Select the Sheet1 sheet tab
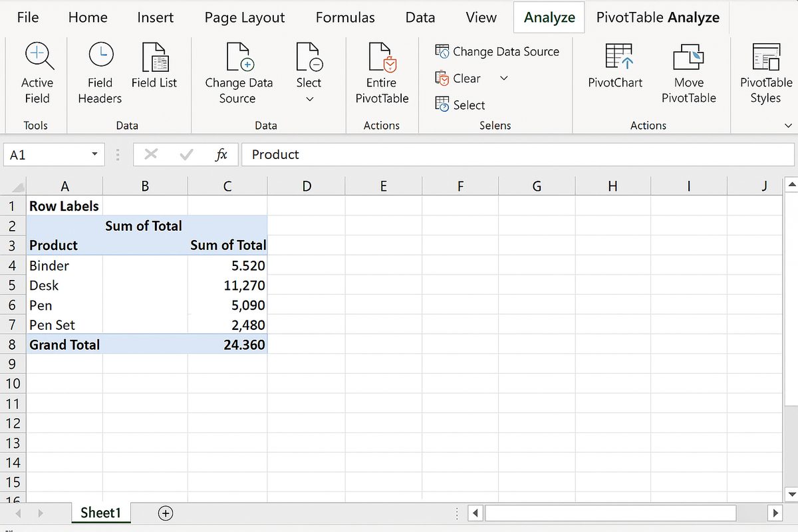 click(x=101, y=513)
